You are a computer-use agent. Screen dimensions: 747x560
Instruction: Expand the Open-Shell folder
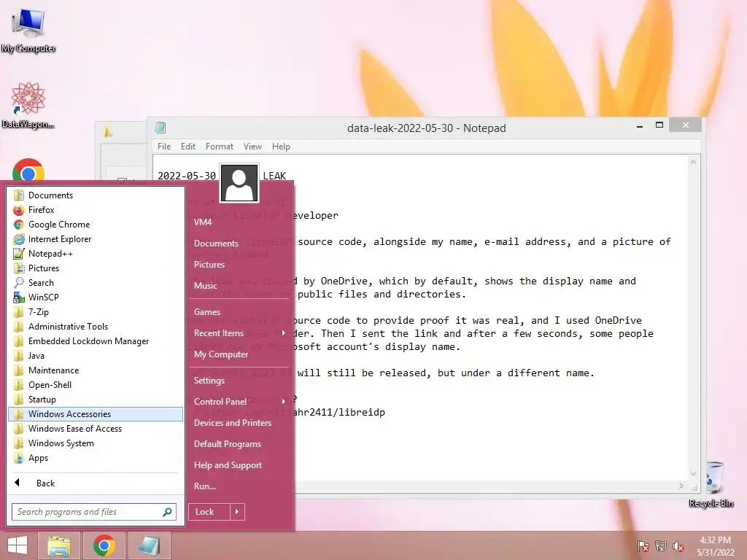coord(96,385)
